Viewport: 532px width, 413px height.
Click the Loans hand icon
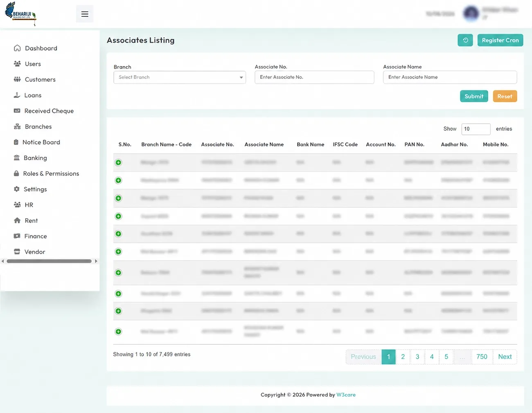click(x=17, y=95)
